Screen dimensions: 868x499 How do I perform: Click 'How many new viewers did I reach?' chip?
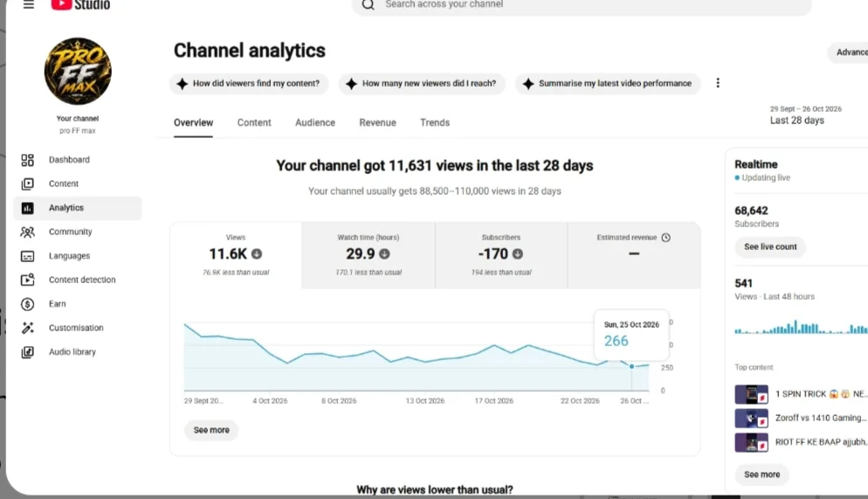[x=421, y=84]
